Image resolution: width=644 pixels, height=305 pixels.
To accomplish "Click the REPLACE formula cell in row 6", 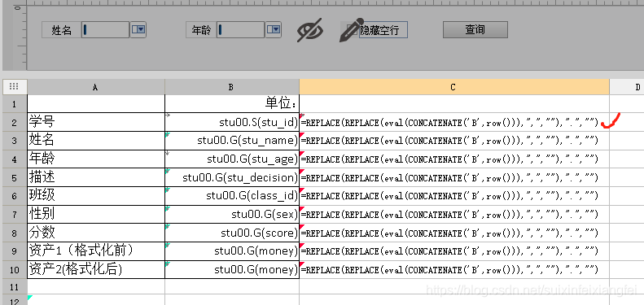I will point(453,196).
